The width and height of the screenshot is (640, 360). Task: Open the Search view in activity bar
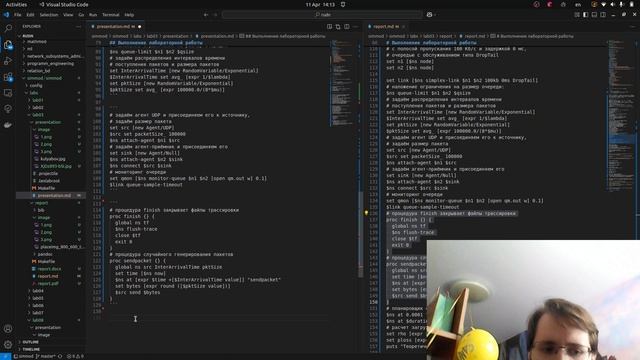(8, 28)
